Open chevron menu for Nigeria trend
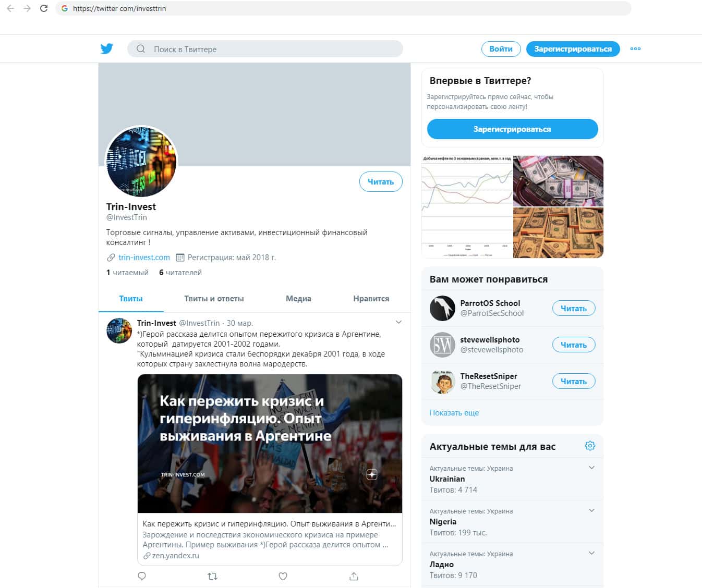Image resolution: width=702 pixels, height=588 pixels. point(591,510)
